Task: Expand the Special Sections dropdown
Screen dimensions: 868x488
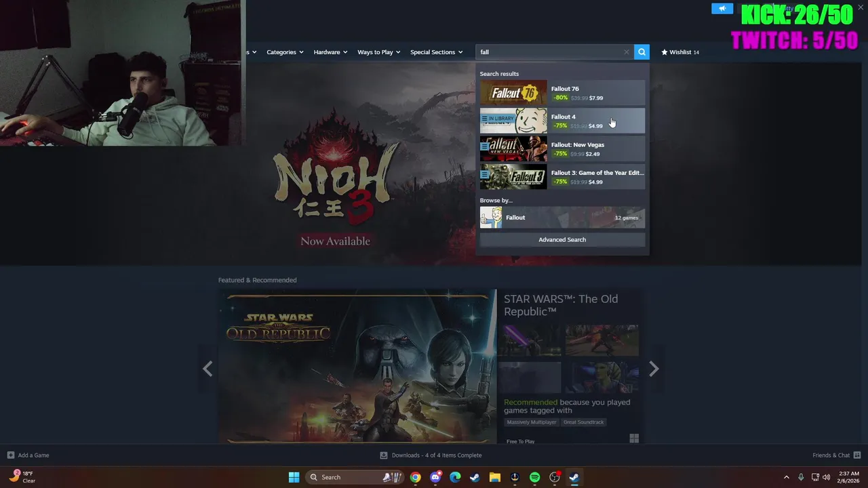Action: [x=436, y=52]
